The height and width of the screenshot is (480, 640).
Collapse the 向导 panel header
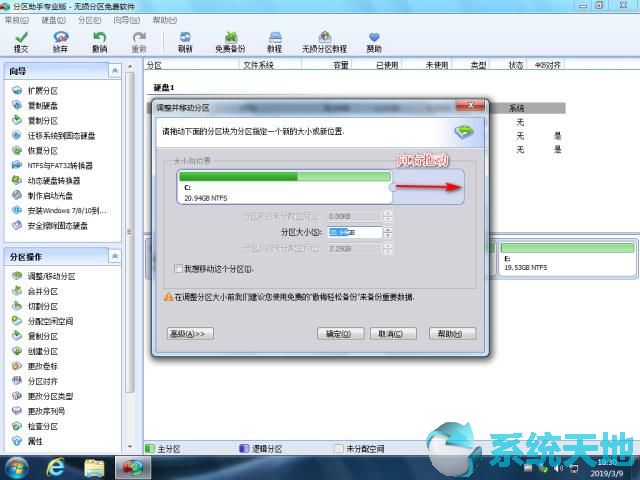[115, 71]
